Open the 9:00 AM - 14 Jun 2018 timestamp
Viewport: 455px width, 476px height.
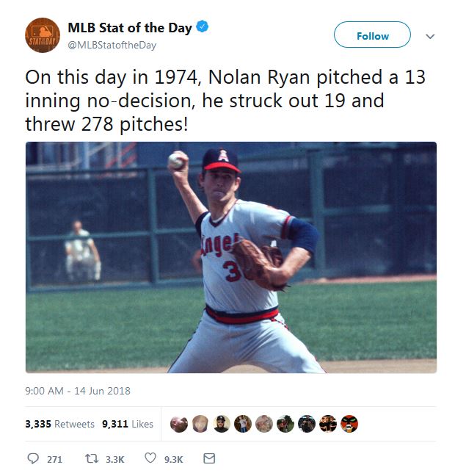(78, 391)
